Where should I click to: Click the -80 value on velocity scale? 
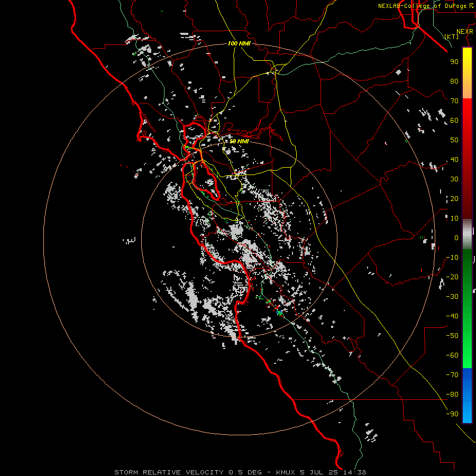[x=452, y=395]
